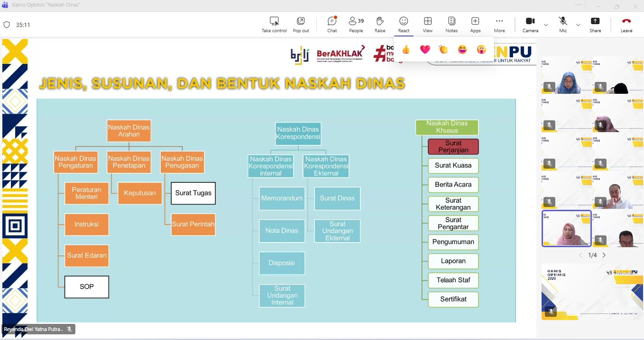Send the thumbs up reaction
Screen dimensions: 644x340
[406, 50]
